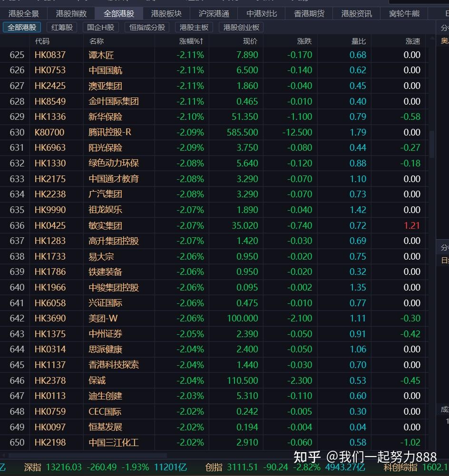Select 中国通才教育 row
The height and width of the screenshot is (476, 449).
pos(214,179)
